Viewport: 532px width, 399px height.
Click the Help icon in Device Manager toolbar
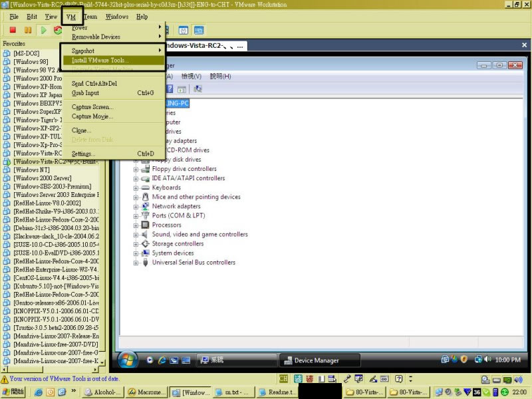point(170,89)
